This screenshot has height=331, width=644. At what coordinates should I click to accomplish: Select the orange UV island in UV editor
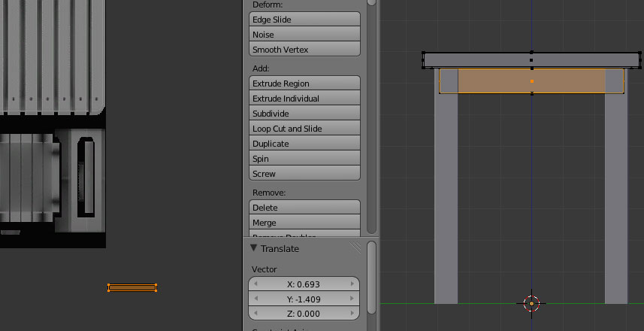coord(132,287)
